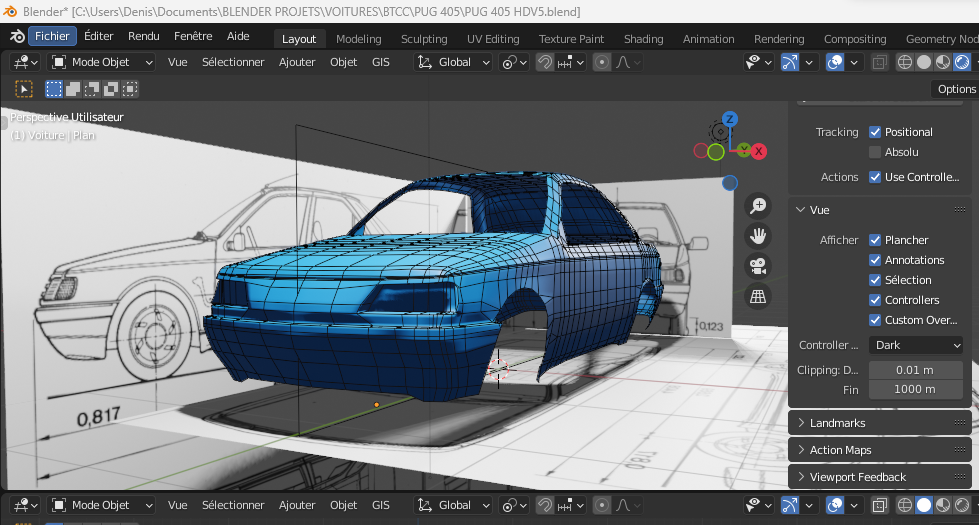Uncheck the Use Controller actions checkbox

(x=875, y=177)
